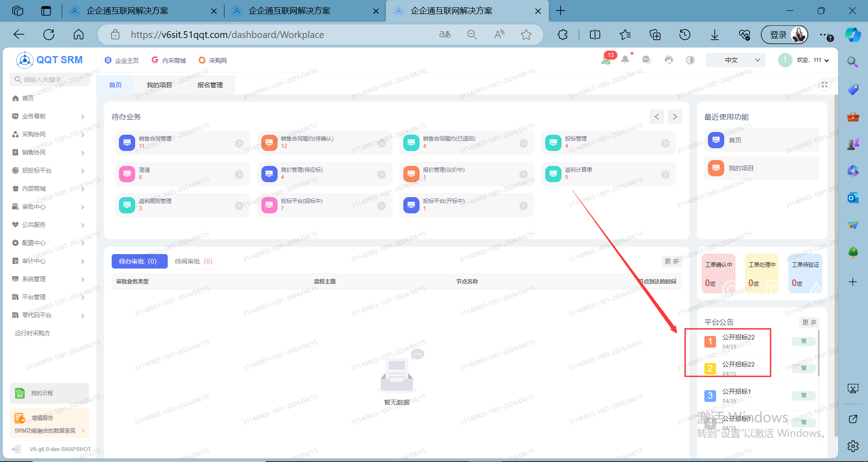This screenshot has width=868, height=462.
Task: Open browser extensions puzzle icon
Action: (x=562, y=35)
